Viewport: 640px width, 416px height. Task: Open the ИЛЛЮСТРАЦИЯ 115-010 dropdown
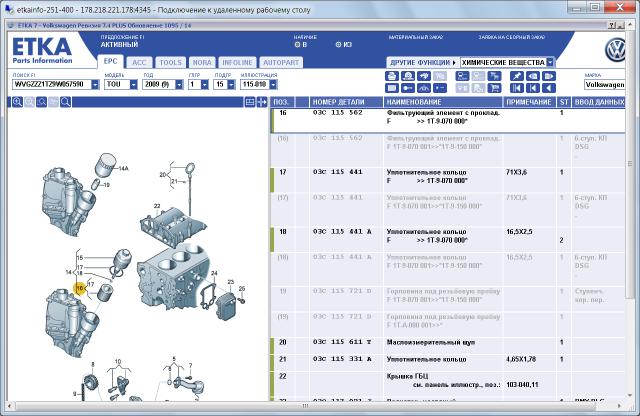(273, 85)
